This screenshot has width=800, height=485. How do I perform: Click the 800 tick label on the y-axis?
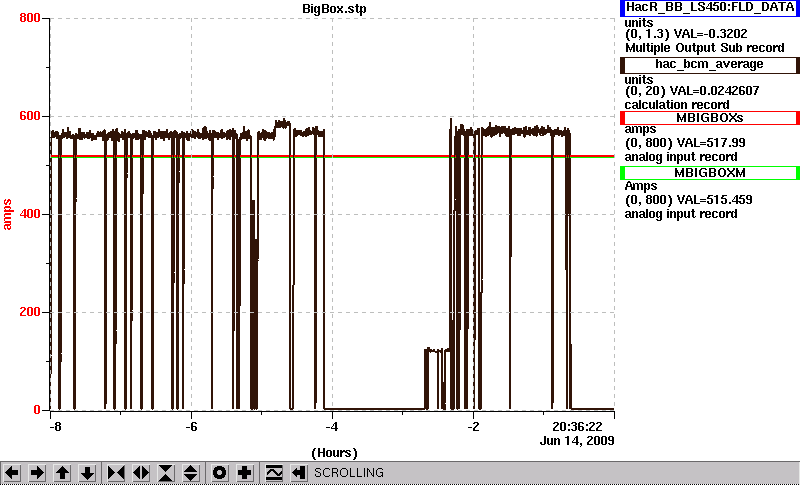(x=30, y=18)
